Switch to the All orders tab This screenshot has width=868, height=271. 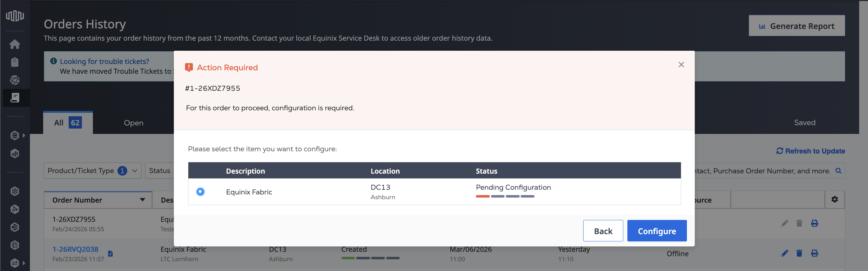(x=68, y=123)
